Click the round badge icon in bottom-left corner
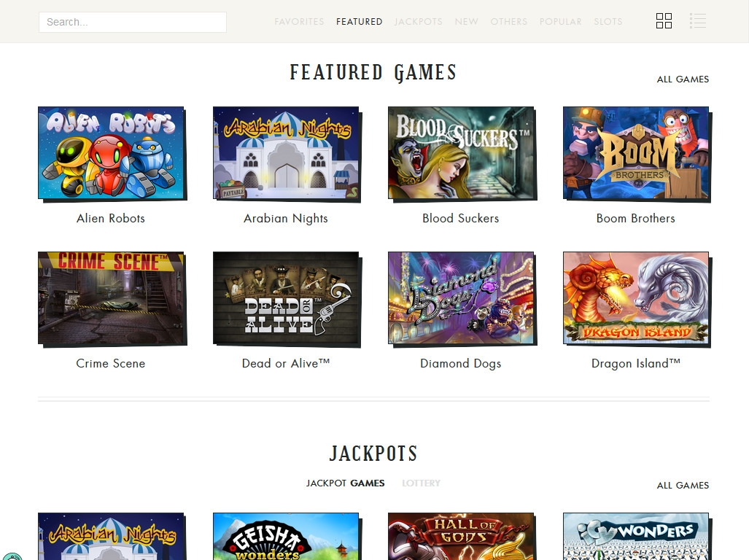This screenshot has height=560, width=749. 11,556
